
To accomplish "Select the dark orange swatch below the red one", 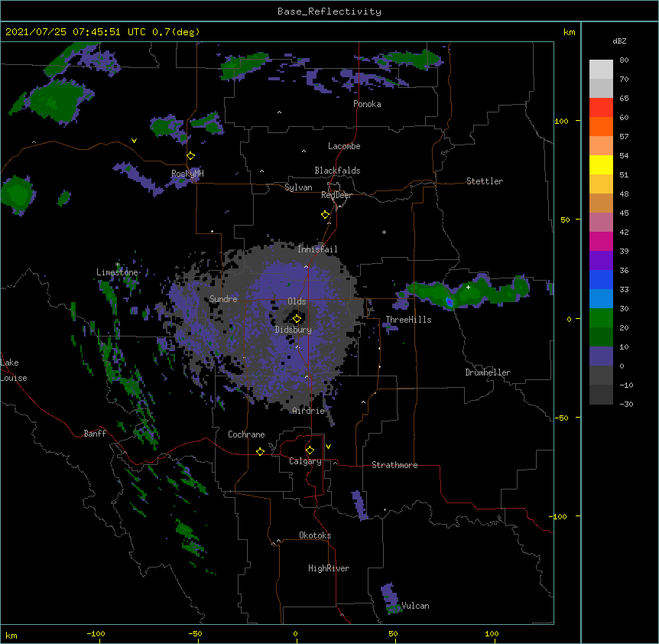I will 601,126.
